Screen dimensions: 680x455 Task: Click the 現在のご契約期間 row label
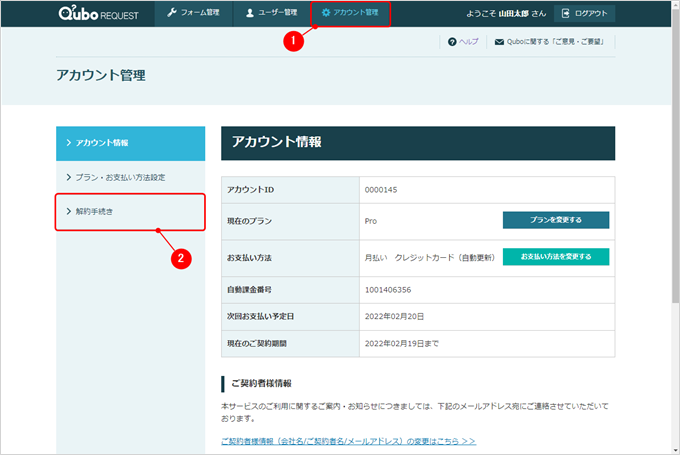coord(257,344)
